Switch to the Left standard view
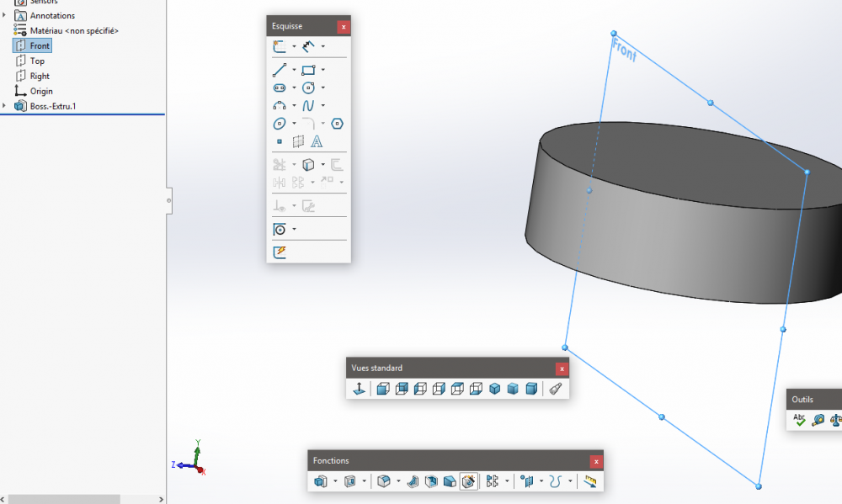Image resolution: width=842 pixels, height=504 pixels. (420, 389)
